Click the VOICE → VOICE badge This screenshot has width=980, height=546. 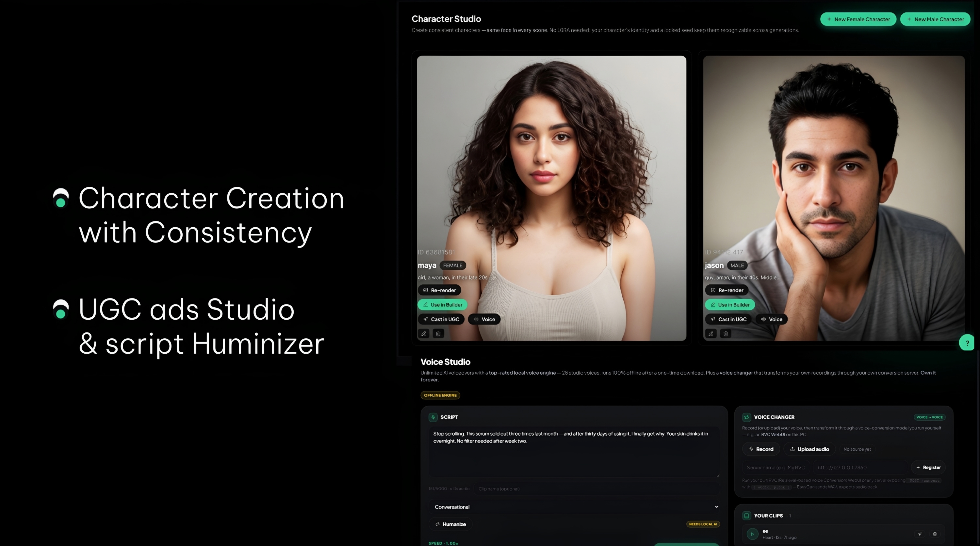tap(929, 417)
